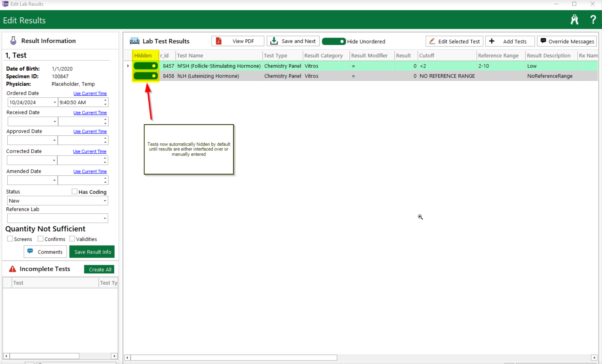Sort by Result Category column header
The width and height of the screenshot is (602, 364).
pyautogui.click(x=326, y=55)
